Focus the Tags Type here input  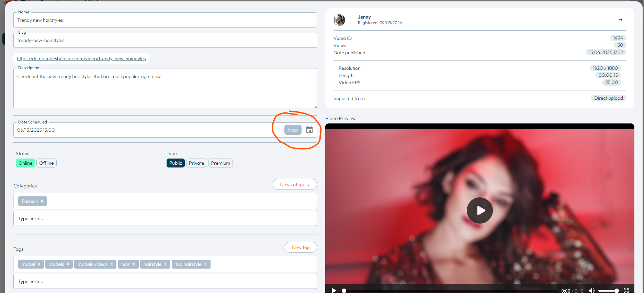[x=165, y=281]
